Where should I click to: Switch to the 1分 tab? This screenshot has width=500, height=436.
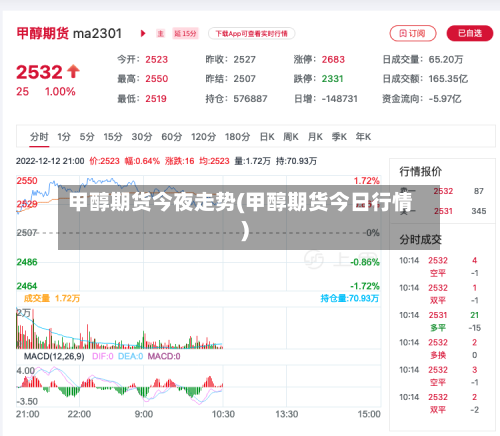(x=64, y=137)
